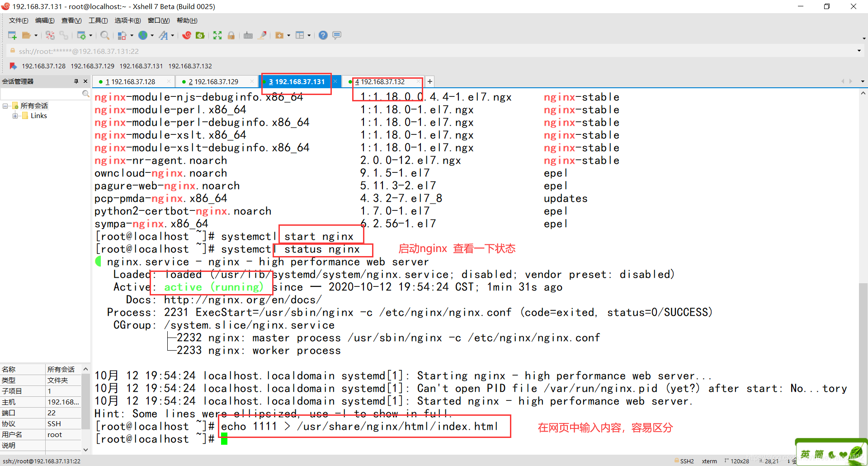The height and width of the screenshot is (466, 868).
Task: Open the 文件(F) menu
Action: (x=19, y=20)
